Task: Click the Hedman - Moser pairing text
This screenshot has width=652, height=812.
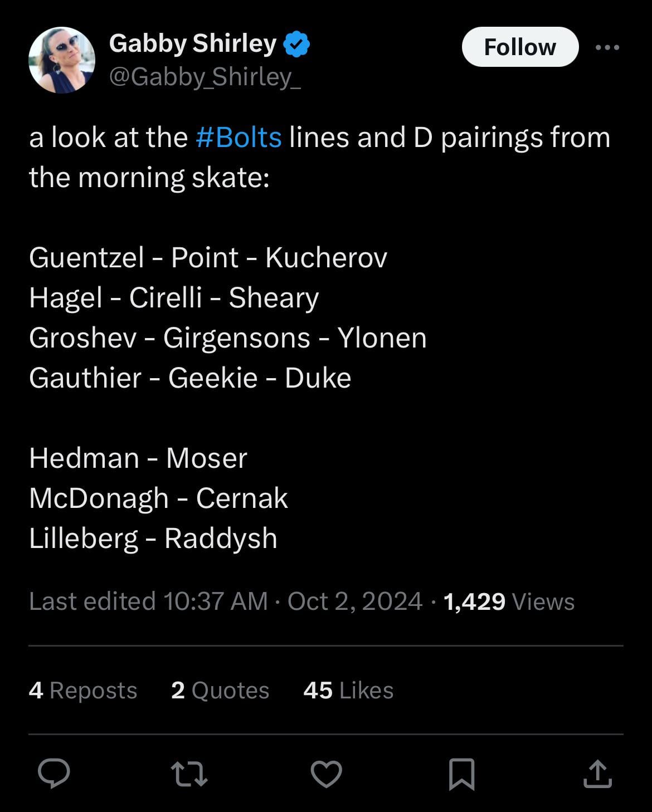Action: click(138, 458)
